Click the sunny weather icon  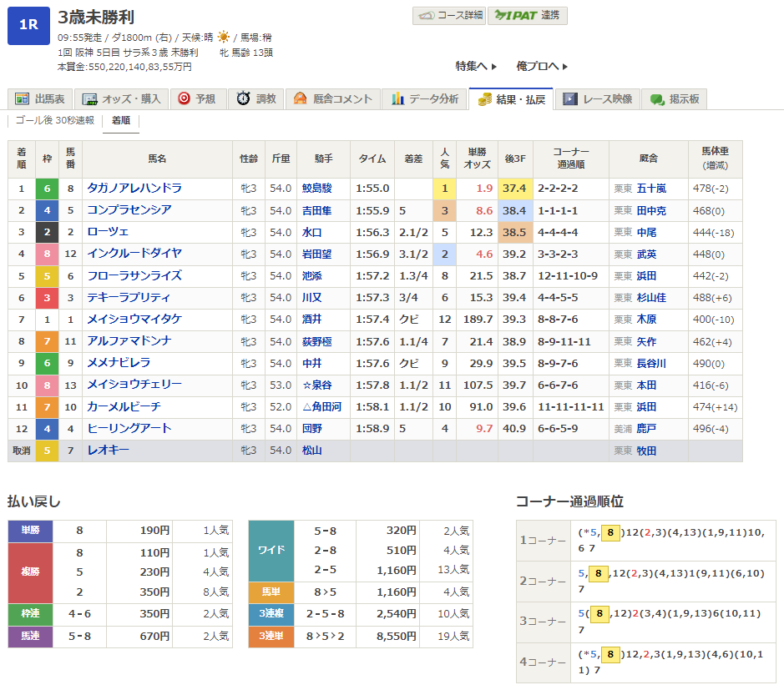[x=223, y=38]
